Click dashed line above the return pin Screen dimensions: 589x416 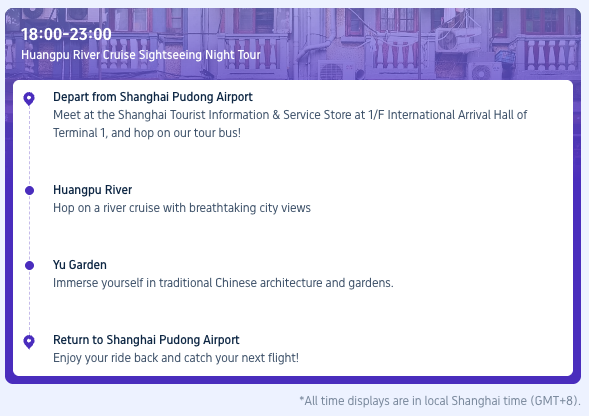29,303
